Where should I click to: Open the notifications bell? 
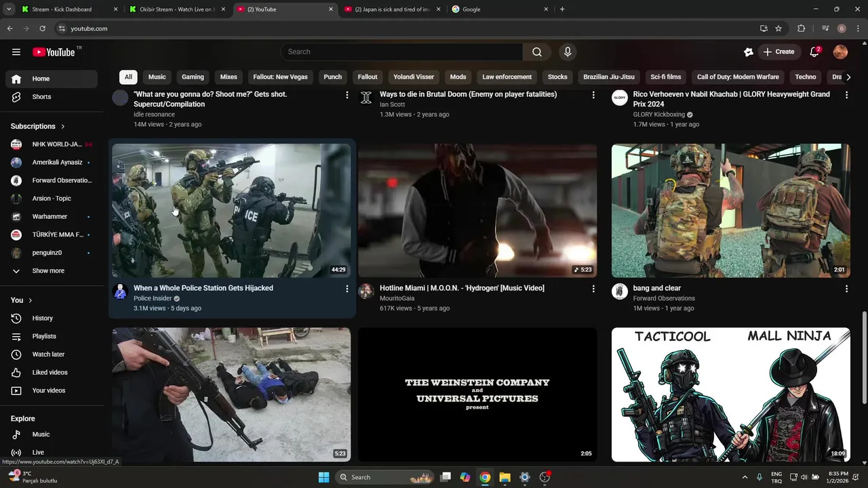pos(814,52)
